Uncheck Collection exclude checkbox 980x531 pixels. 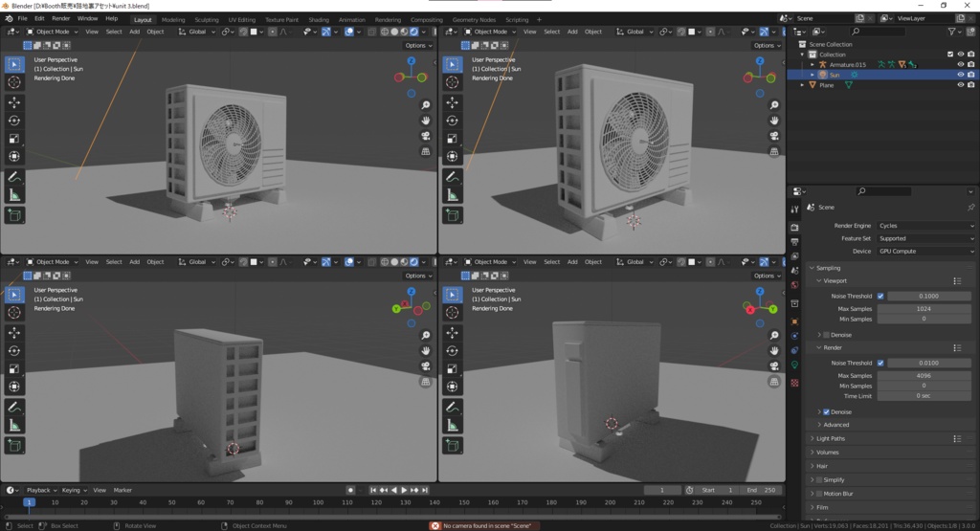950,55
